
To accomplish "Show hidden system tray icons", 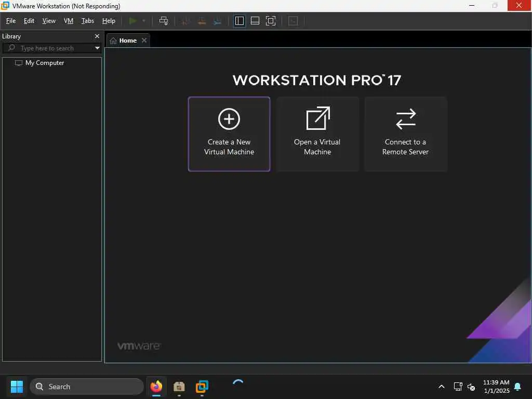I will [442, 387].
